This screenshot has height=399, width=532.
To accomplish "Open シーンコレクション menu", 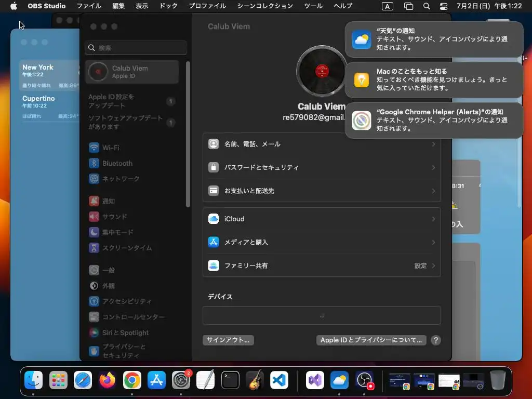I will 264,6.
